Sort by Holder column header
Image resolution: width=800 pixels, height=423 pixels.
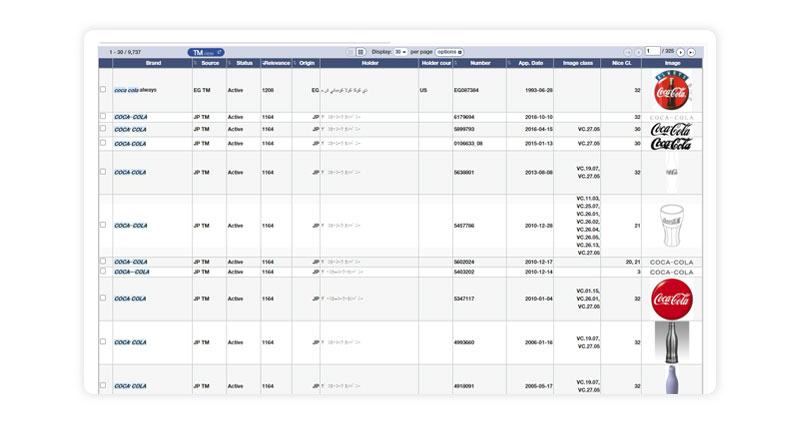tap(370, 63)
